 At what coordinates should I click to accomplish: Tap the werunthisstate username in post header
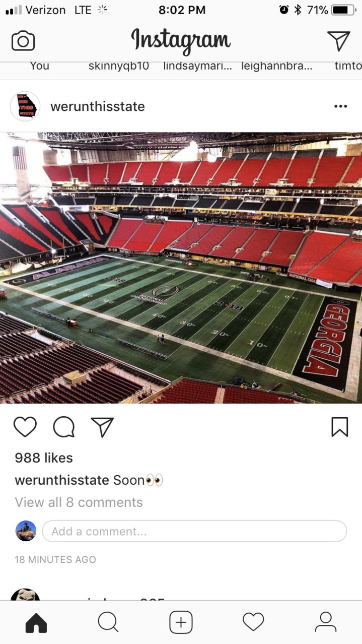98,106
